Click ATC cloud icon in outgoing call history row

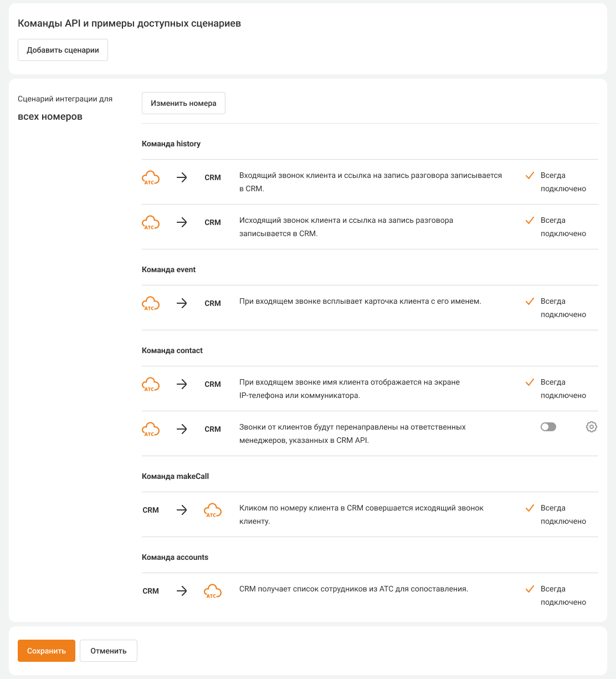[151, 223]
